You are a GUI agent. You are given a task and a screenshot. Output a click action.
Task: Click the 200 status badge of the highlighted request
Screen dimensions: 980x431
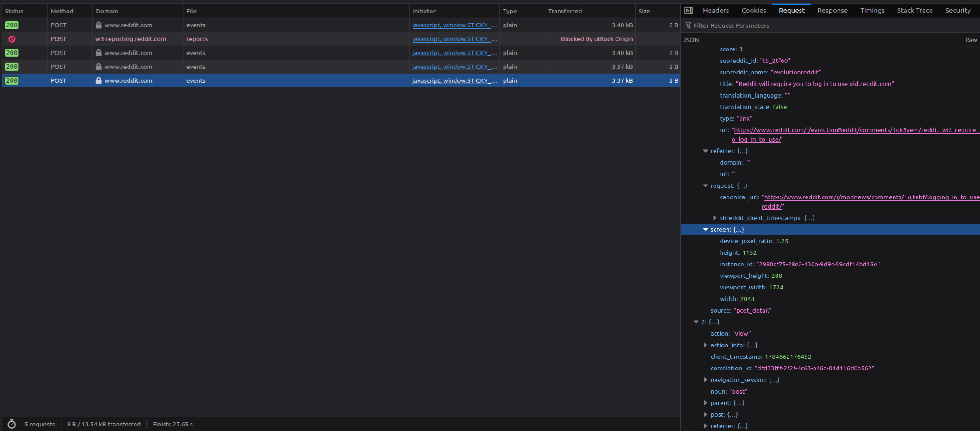[12, 80]
